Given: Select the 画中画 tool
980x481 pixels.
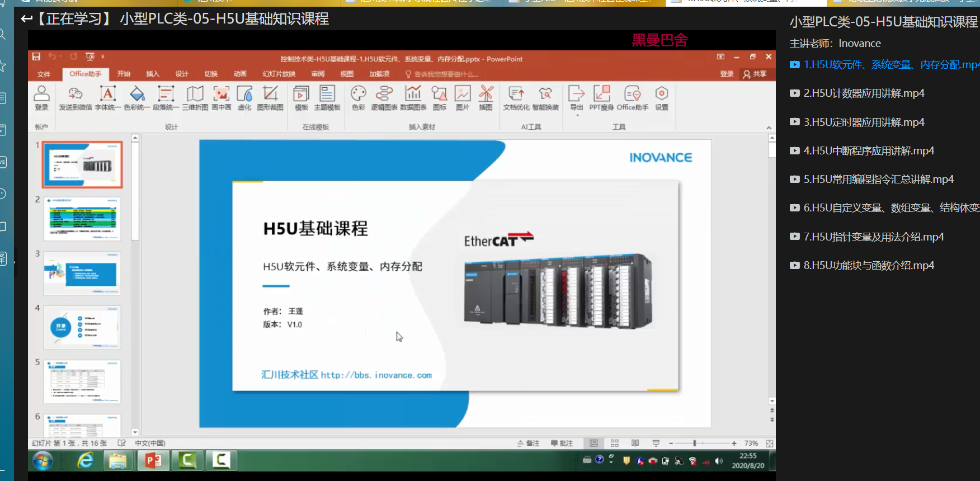Looking at the screenshot, I should (222, 98).
